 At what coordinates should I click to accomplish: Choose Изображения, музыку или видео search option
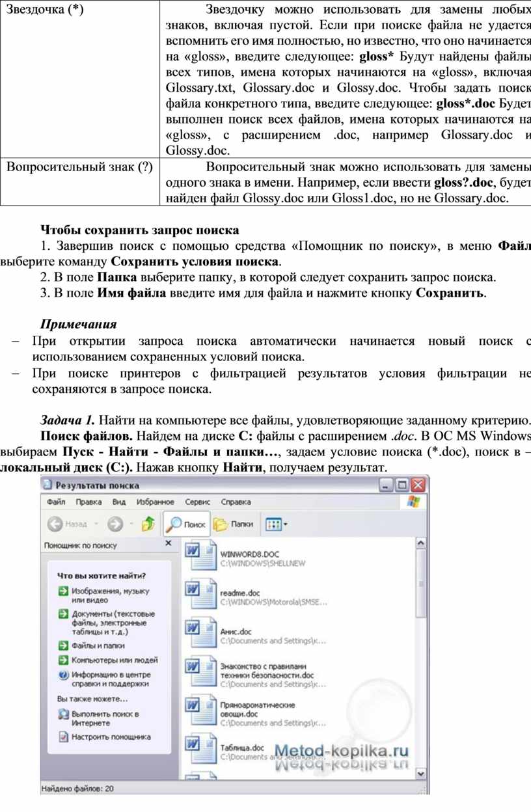pos(103,595)
